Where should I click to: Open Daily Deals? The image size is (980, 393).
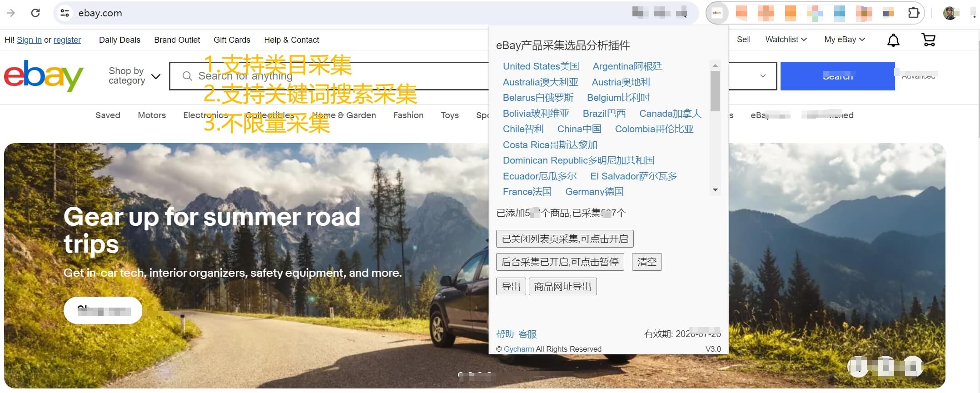[x=119, y=40]
